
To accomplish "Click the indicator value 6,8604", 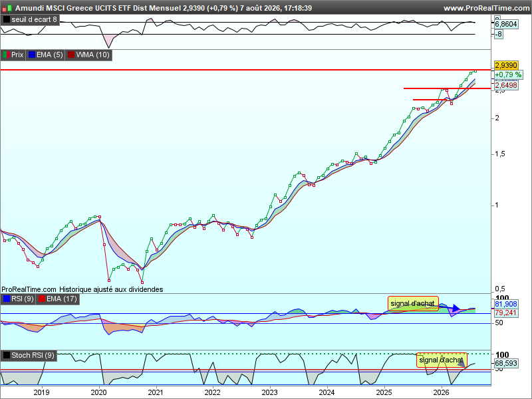I will point(506,24).
